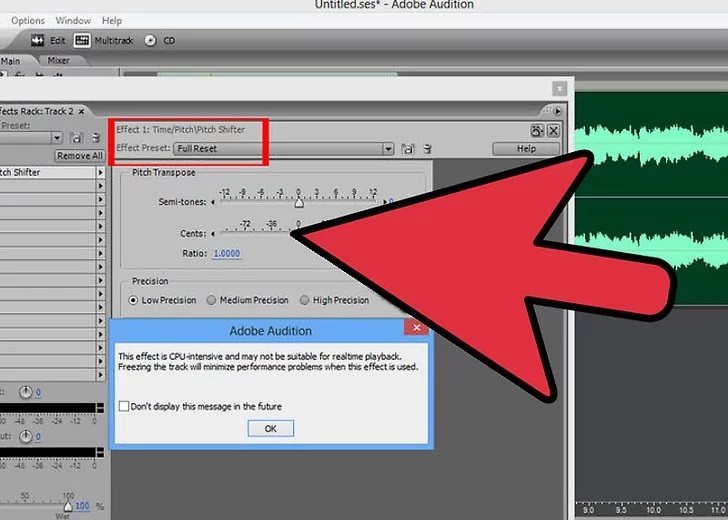728x520 pixels.
Task: Click the Cents slider track near -36
Action: tap(272, 232)
